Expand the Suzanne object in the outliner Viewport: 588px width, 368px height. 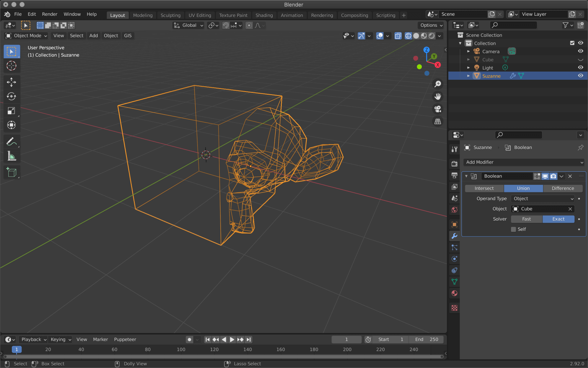click(x=469, y=76)
